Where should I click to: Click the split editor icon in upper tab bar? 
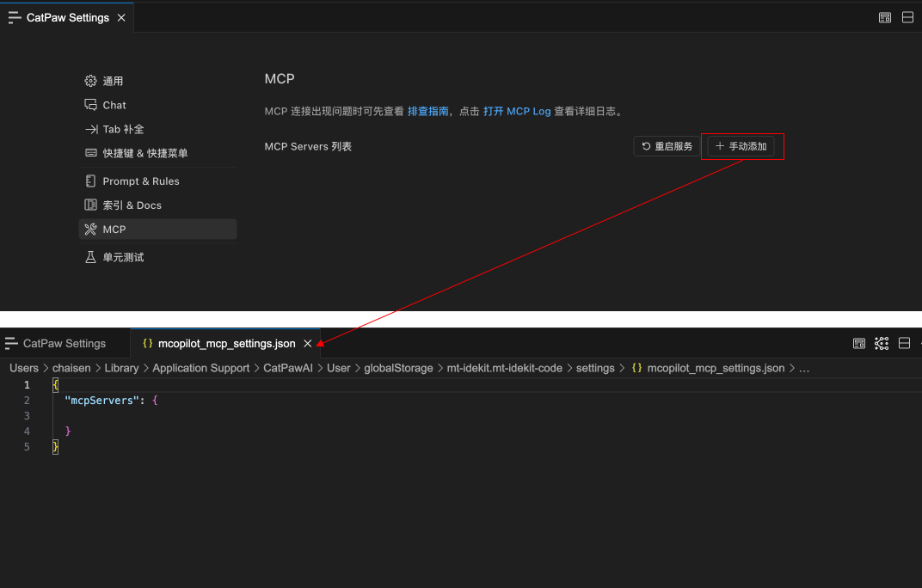pyautogui.click(x=907, y=17)
